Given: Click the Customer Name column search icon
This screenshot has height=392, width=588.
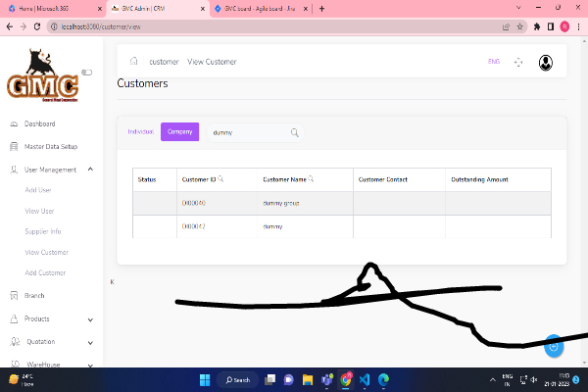Looking at the screenshot, I should 312,179.
